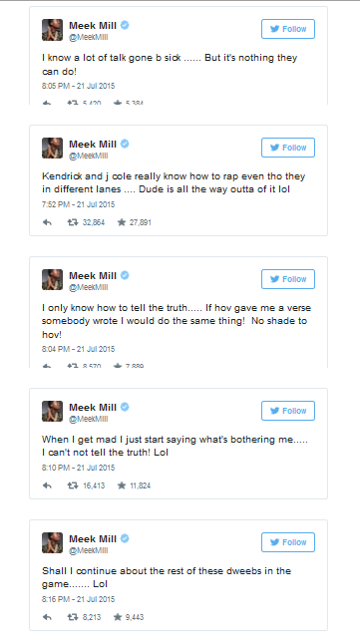
Task: Follow button on the hov verse tweet
Action: click(x=288, y=279)
